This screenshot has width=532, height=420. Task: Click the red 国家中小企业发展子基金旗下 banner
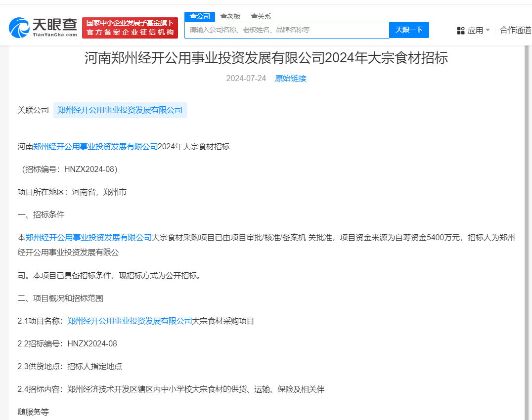click(x=130, y=28)
